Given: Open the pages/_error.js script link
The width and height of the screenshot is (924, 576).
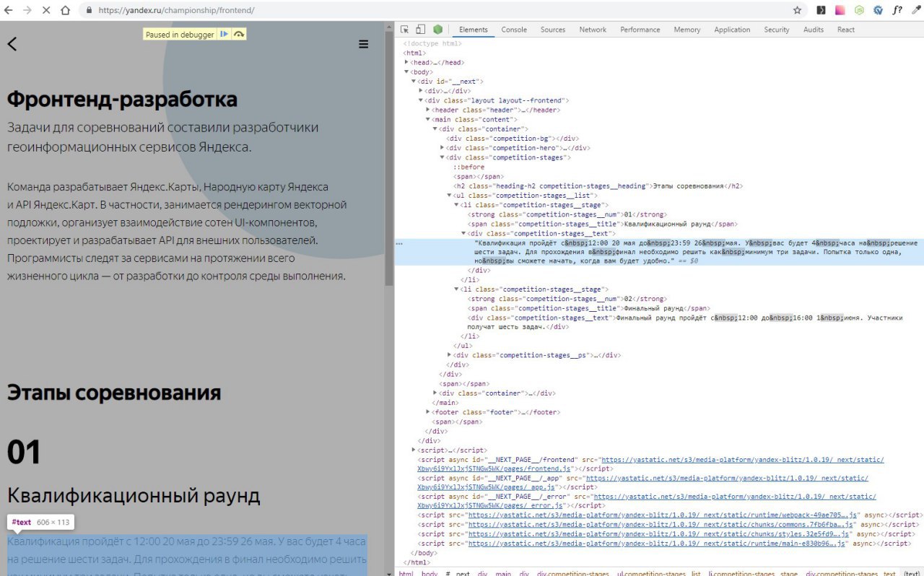Looking at the screenshot, I should click(646, 502).
